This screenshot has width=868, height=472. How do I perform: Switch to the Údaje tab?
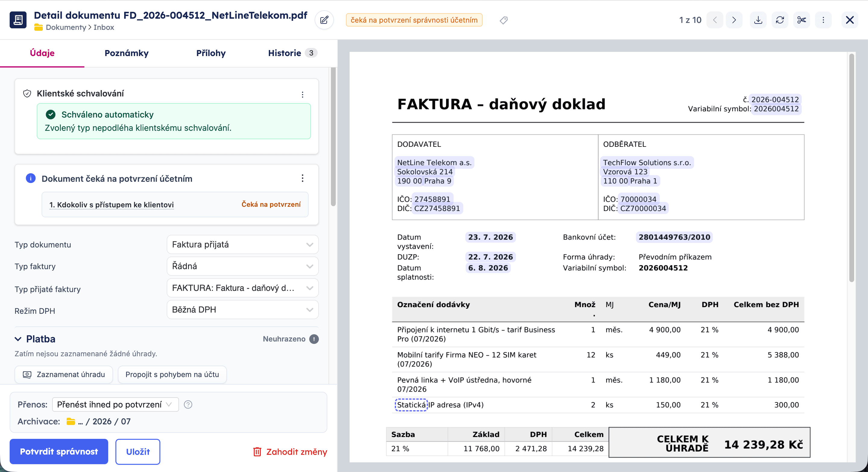42,53
